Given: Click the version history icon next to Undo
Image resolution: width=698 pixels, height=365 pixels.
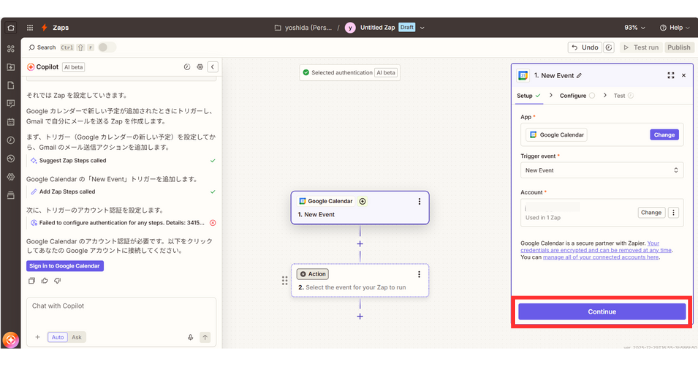Looking at the screenshot, I should click(609, 47).
